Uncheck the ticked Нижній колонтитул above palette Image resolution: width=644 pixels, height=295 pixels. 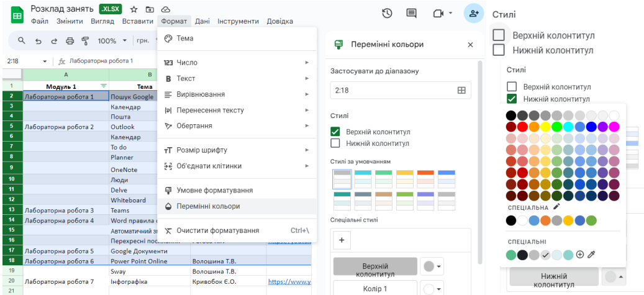pos(512,99)
